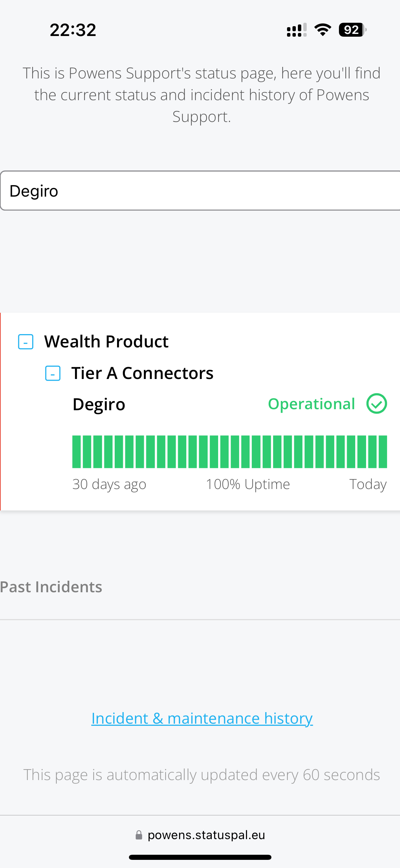Click the green Operational checkmark icon
400x868 pixels.
[377, 404]
